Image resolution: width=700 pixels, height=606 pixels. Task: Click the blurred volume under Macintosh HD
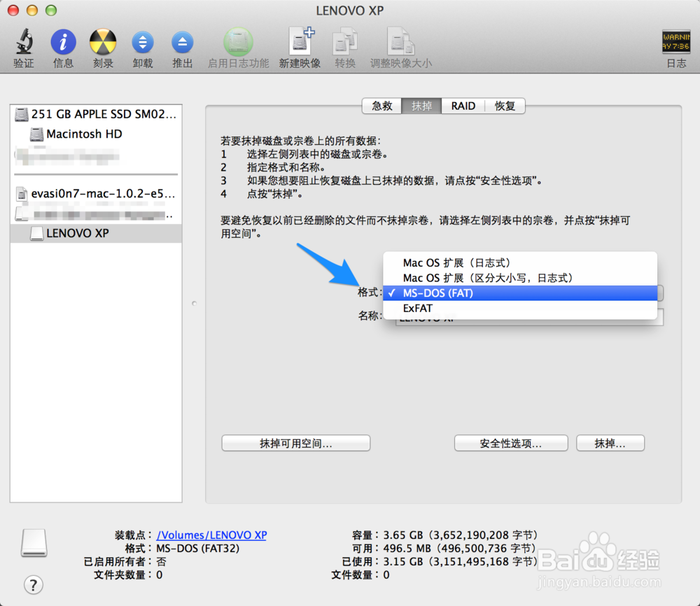pos(67,155)
